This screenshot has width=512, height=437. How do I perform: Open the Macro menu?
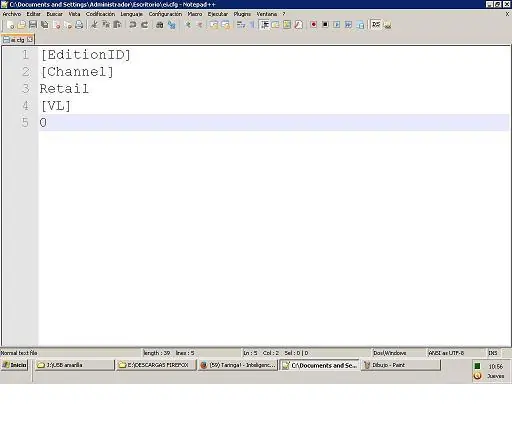click(x=195, y=14)
